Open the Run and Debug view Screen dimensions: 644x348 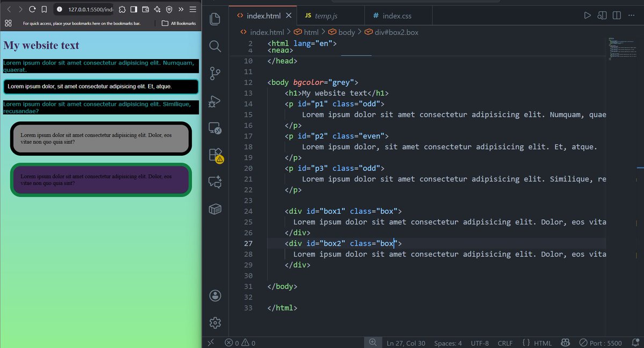tap(215, 101)
